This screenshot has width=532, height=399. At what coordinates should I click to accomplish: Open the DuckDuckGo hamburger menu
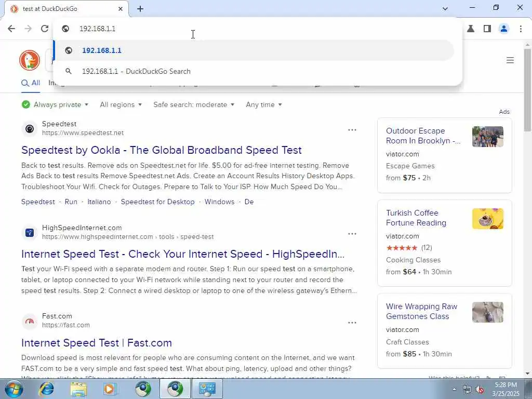(510, 60)
